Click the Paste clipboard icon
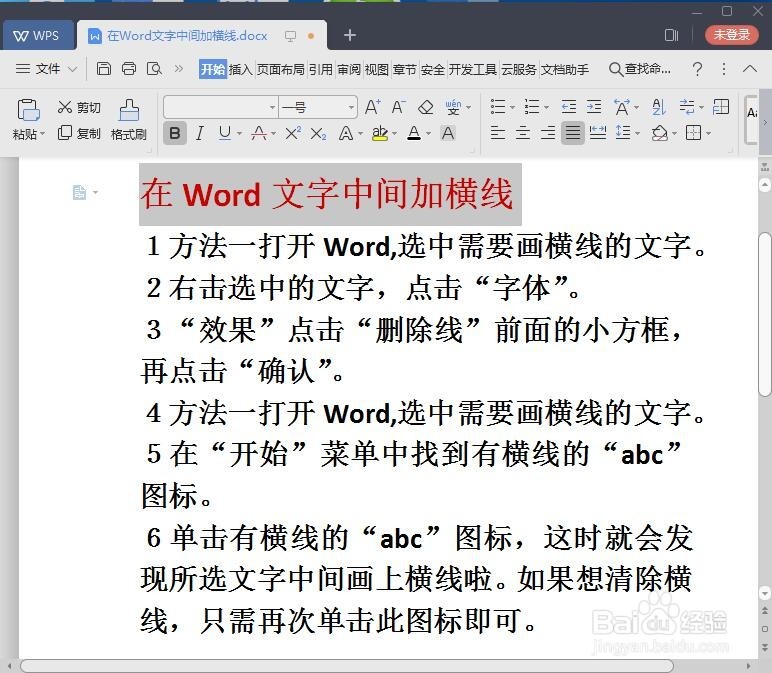Viewport: 772px width, 673px height. (x=28, y=109)
